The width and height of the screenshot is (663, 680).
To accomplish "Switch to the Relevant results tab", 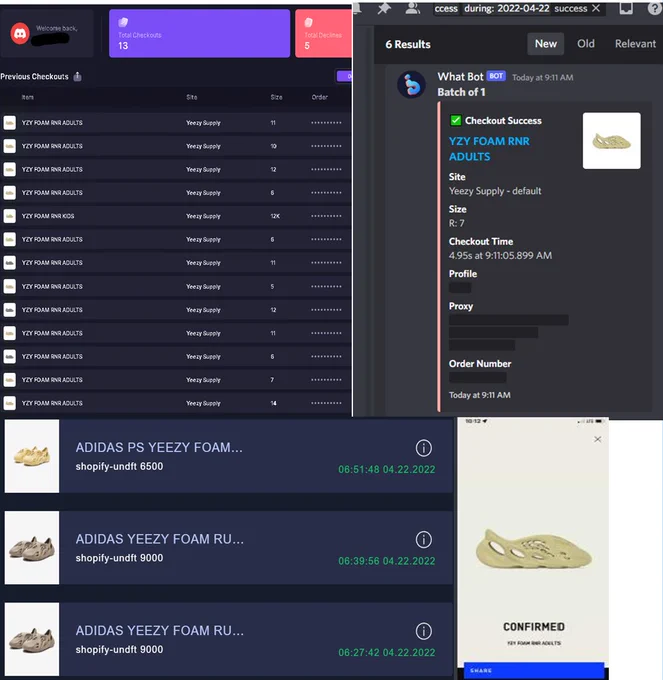I will (x=635, y=44).
